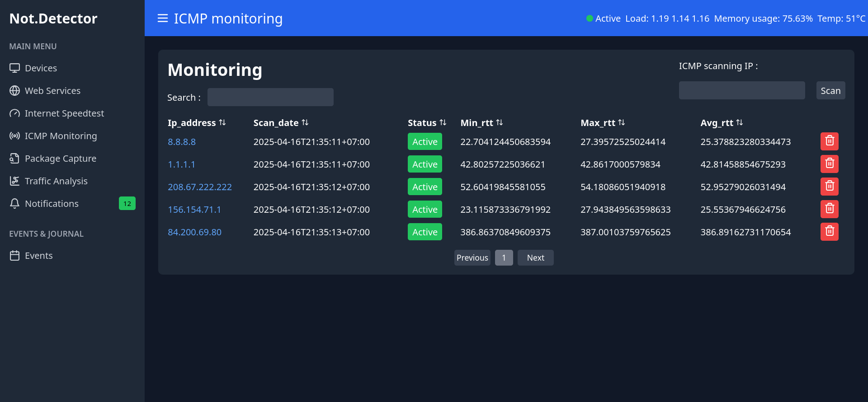Open the 156.154.71.1 IP link
The width and height of the screenshot is (868, 402).
(x=194, y=210)
